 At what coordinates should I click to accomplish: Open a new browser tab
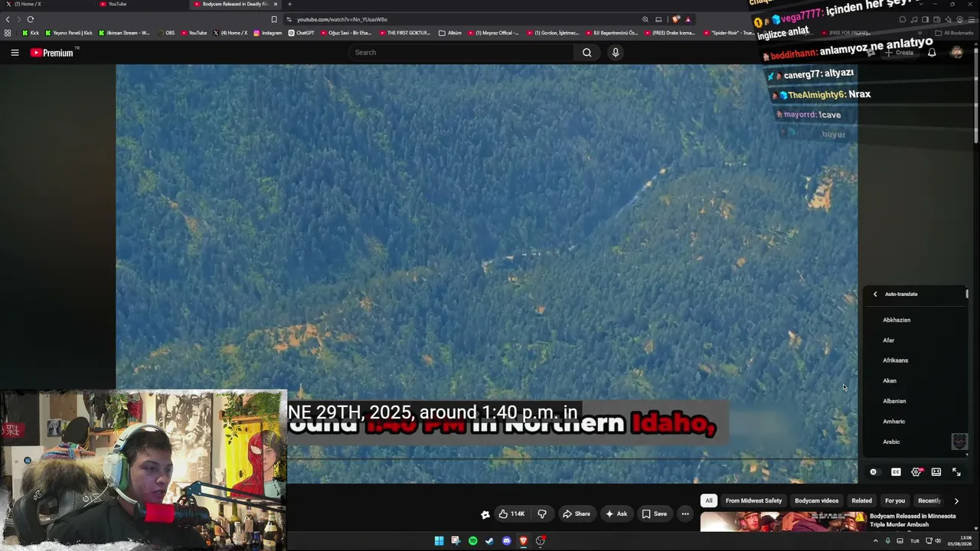pyautogui.click(x=289, y=4)
